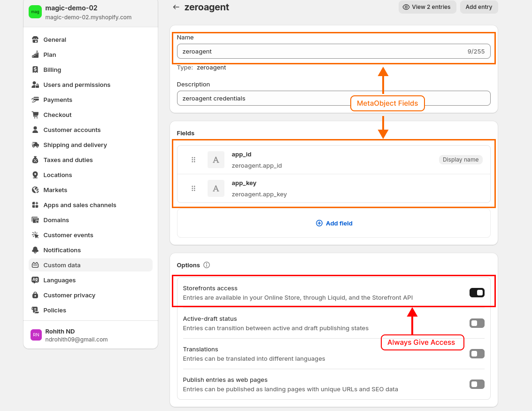Click 'zeroagent.app_key' key text
The width and height of the screenshot is (532, 411).
tap(259, 194)
